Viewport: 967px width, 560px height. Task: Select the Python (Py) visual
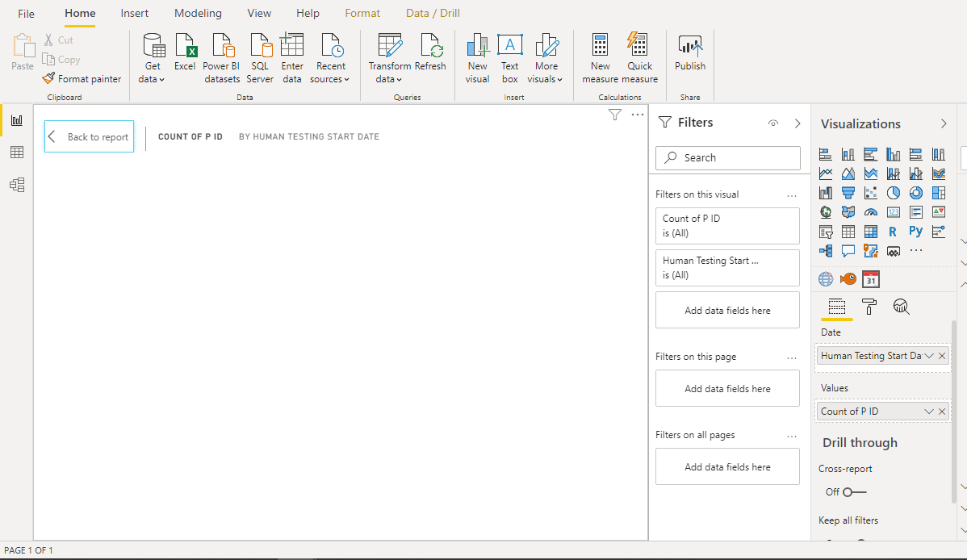(916, 232)
